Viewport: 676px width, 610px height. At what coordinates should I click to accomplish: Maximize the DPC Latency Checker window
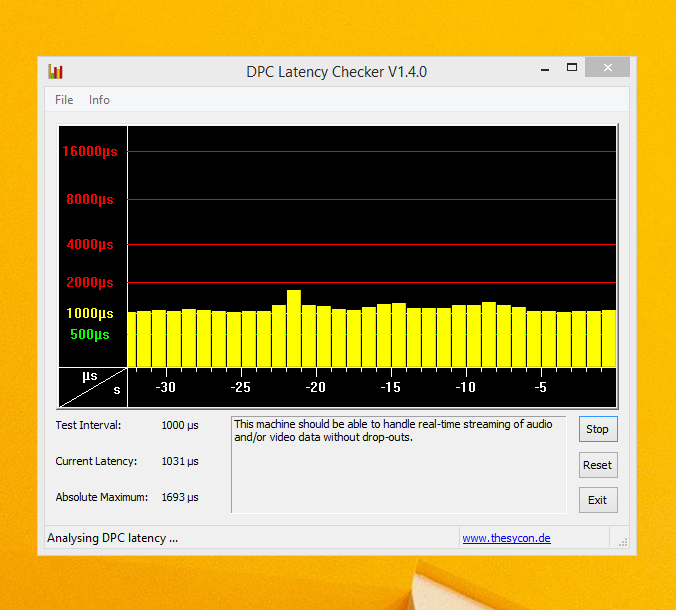tap(572, 68)
